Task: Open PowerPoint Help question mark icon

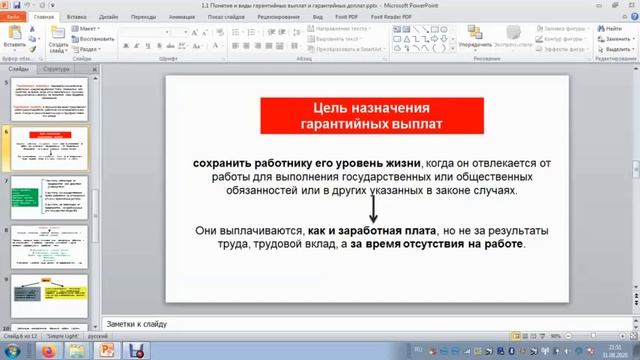Action: coord(635,17)
